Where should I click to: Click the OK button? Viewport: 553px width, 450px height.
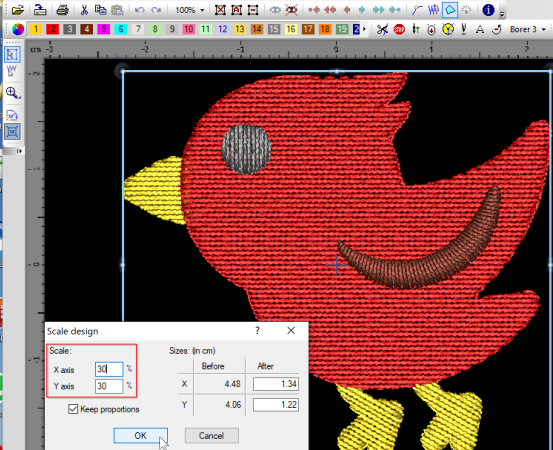tap(140, 436)
